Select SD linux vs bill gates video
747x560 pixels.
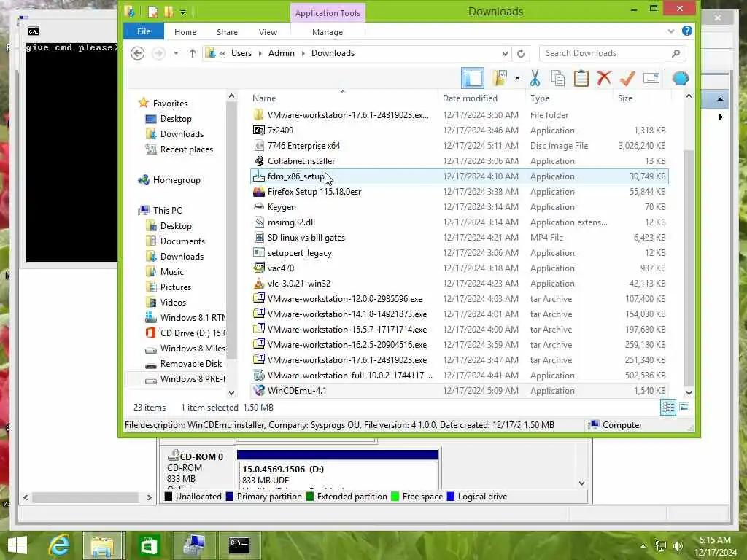[x=306, y=238]
